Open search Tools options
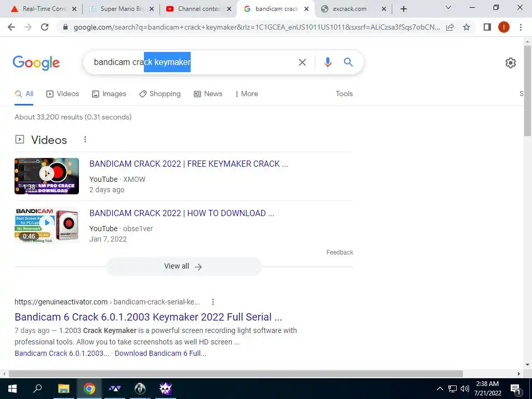This screenshot has width=532, height=399. click(x=344, y=94)
